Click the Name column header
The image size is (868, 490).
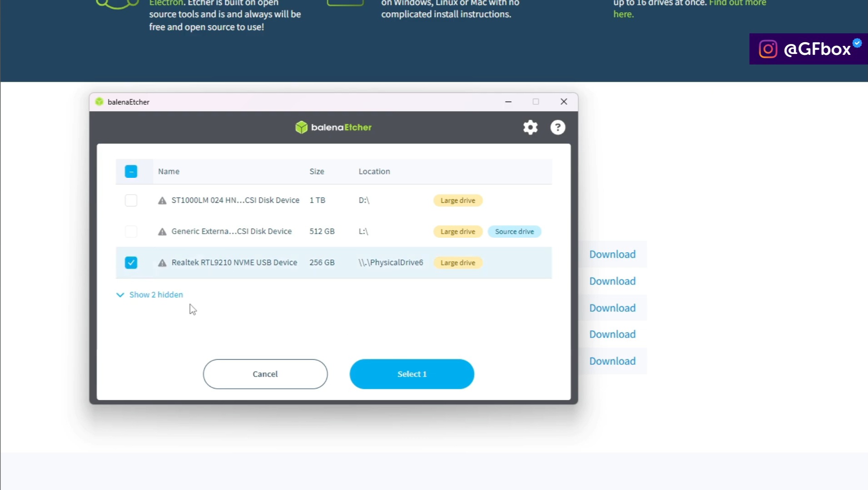pyautogui.click(x=169, y=171)
